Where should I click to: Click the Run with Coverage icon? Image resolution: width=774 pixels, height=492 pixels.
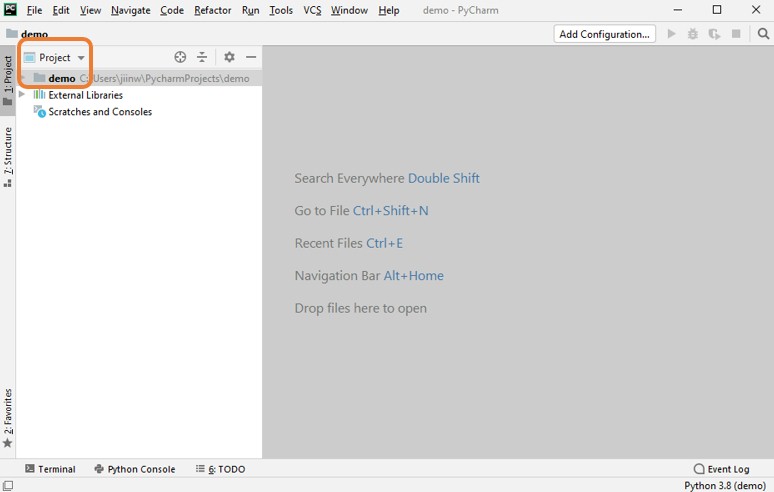714,34
